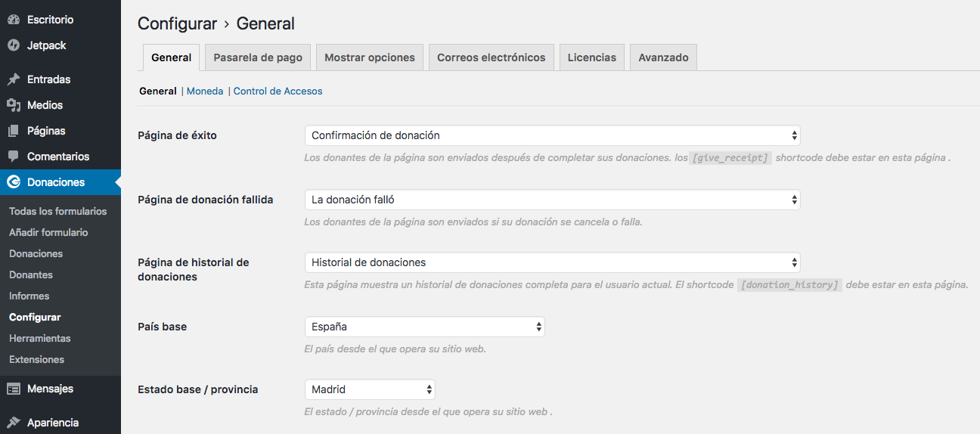Click the Páginas pages icon
This screenshot has width=980, height=434.
pyautogui.click(x=14, y=131)
